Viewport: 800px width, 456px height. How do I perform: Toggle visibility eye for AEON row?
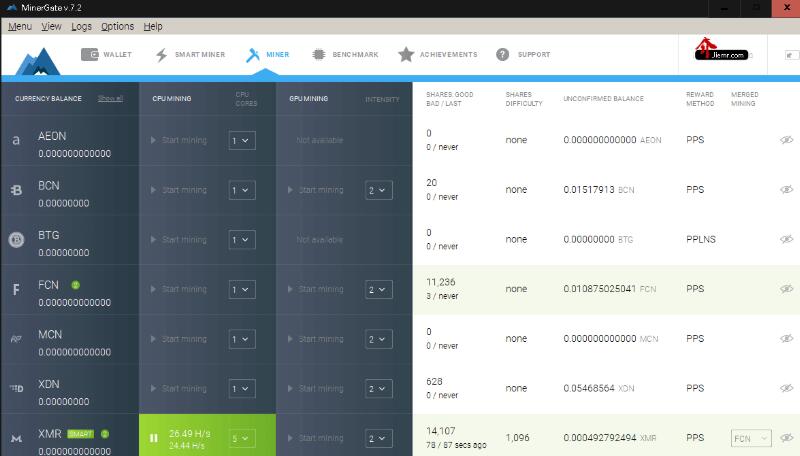[x=786, y=140]
